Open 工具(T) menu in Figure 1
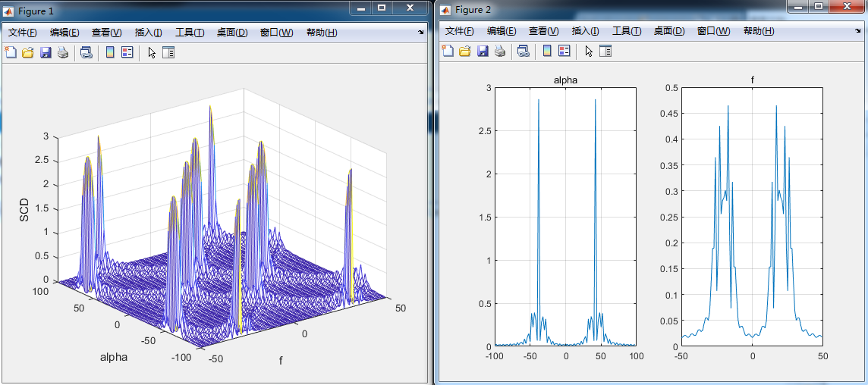Image resolution: width=868 pixels, height=385 pixels. 190,33
